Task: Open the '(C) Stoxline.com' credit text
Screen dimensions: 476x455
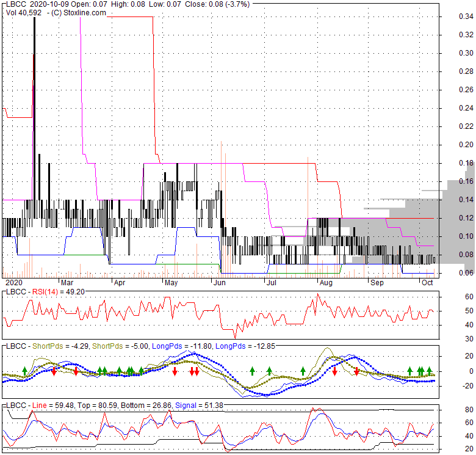Action: pos(78,13)
